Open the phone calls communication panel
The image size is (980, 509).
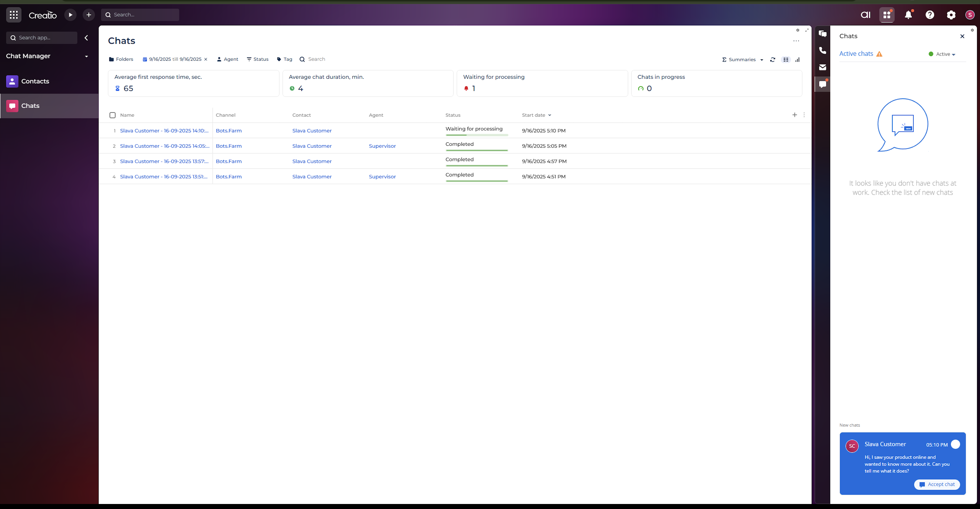[823, 51]
